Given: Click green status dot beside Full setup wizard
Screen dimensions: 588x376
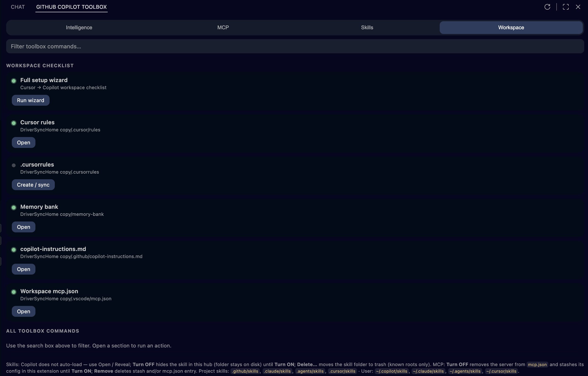Looking at the screenshot, I should tap(14, 81).
